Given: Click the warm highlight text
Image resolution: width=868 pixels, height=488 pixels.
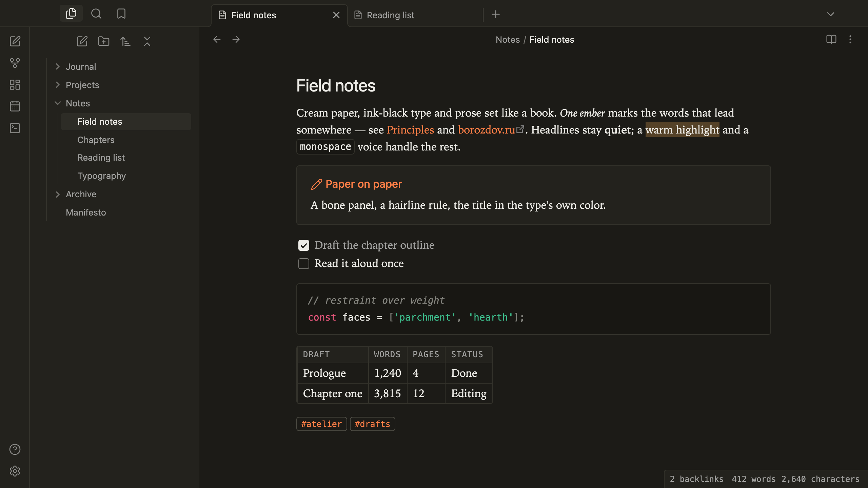Looking at the screenshot, I should (x=682, y=130).
